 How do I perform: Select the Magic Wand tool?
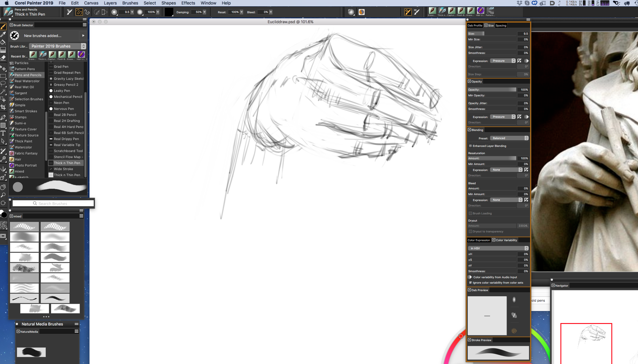point(3,91)
